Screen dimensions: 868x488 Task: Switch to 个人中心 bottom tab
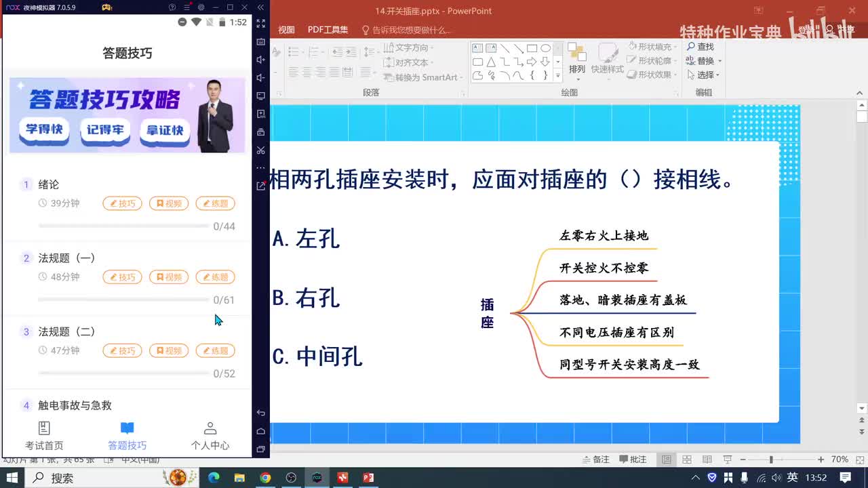210,436
